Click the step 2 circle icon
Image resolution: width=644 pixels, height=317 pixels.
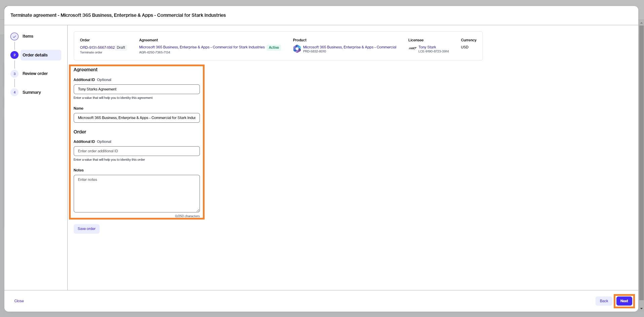click(14, 55)
